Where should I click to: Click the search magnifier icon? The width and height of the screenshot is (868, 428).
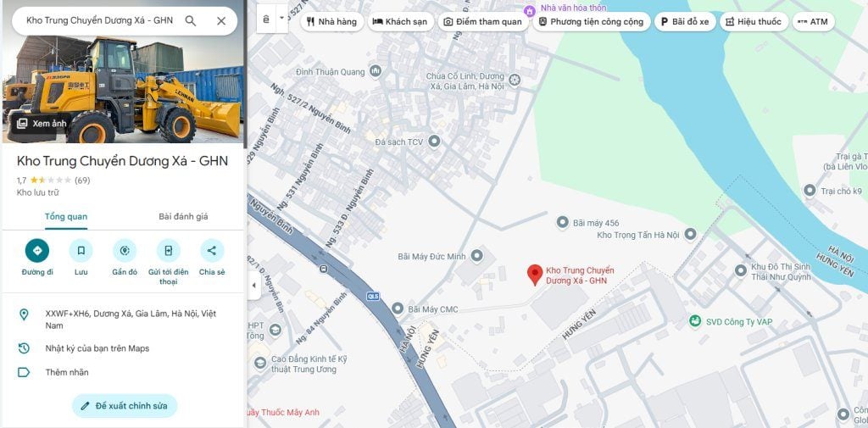[x=191, y=20]
